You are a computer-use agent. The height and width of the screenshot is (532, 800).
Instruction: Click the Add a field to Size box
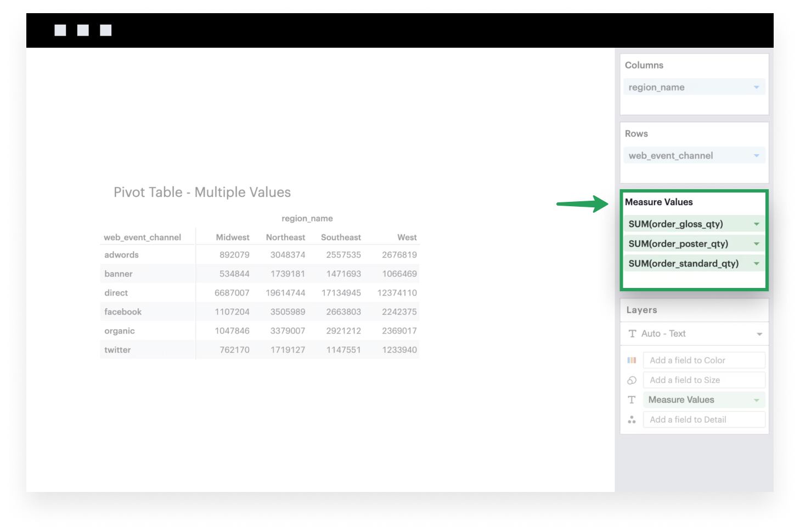point(704,380)
